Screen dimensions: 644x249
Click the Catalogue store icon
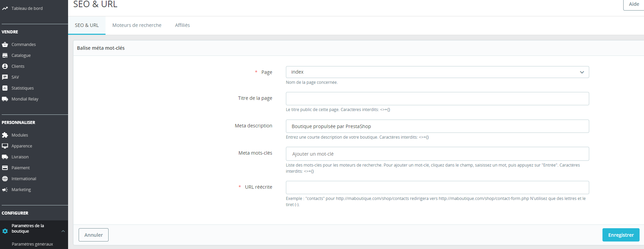5,56
